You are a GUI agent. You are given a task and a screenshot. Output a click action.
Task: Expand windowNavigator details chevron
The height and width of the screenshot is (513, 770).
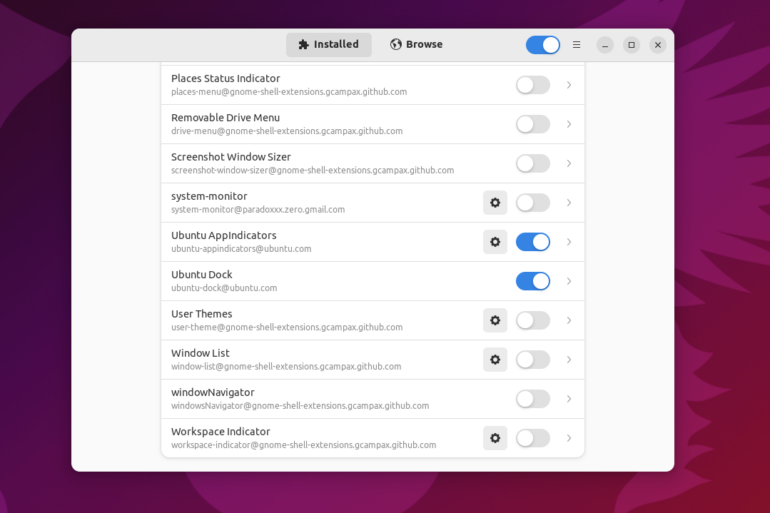coord(569,399)
